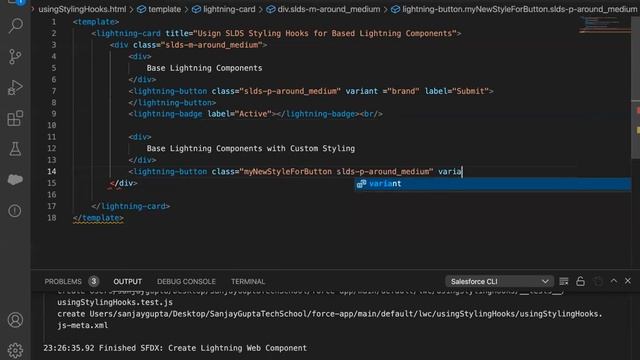Click the 'myNewStyleForButton' class value
This screenshot has width=640, height=360.
click(x=288, y=171)
